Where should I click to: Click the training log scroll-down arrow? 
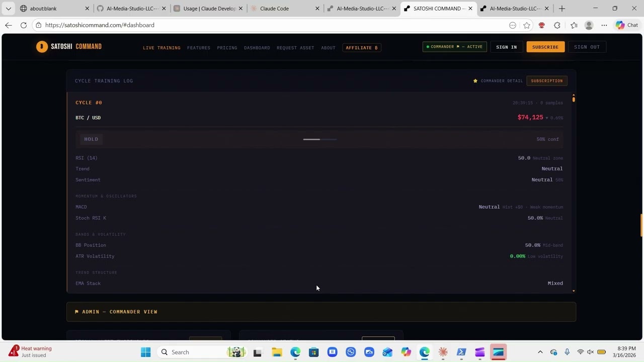(x=574, y=291)
